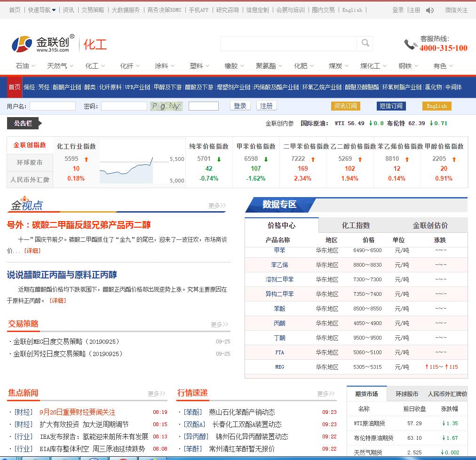Click the 7350~7400 price of 异构二甲苯
This screenshot has width=476, height=460.
coord(367,294)
